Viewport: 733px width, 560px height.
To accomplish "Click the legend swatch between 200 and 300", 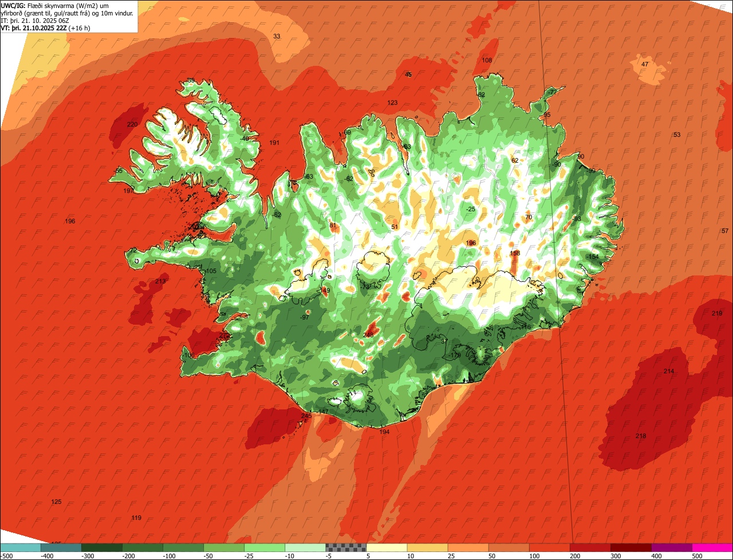I will pos(590,547).
